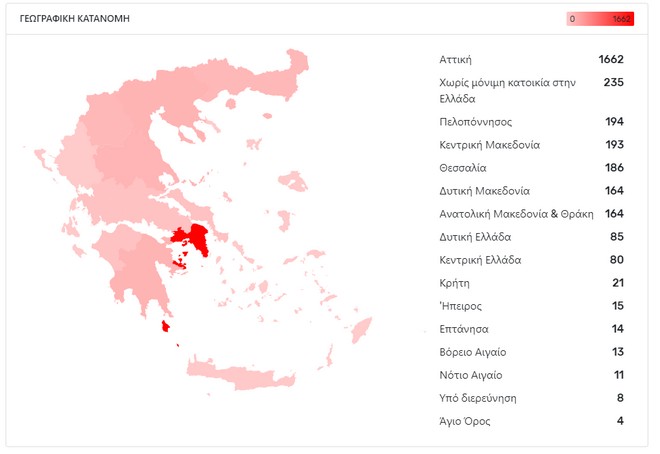Click the Δυτική Ελλάδα list item
660x454 pixels.
475,237
